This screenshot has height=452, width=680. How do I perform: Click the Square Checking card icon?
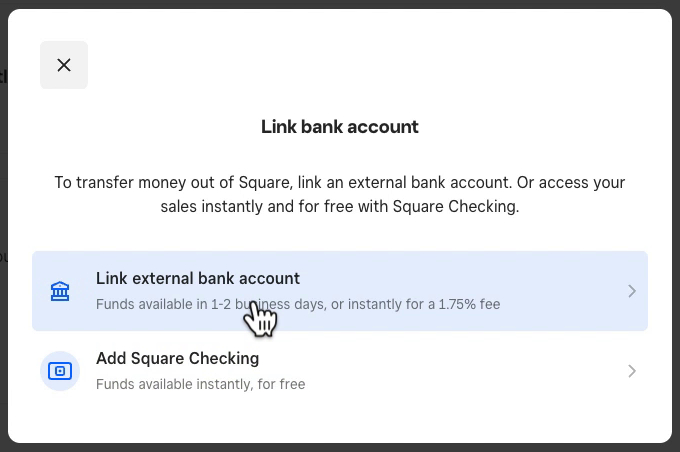coord(60,371)
